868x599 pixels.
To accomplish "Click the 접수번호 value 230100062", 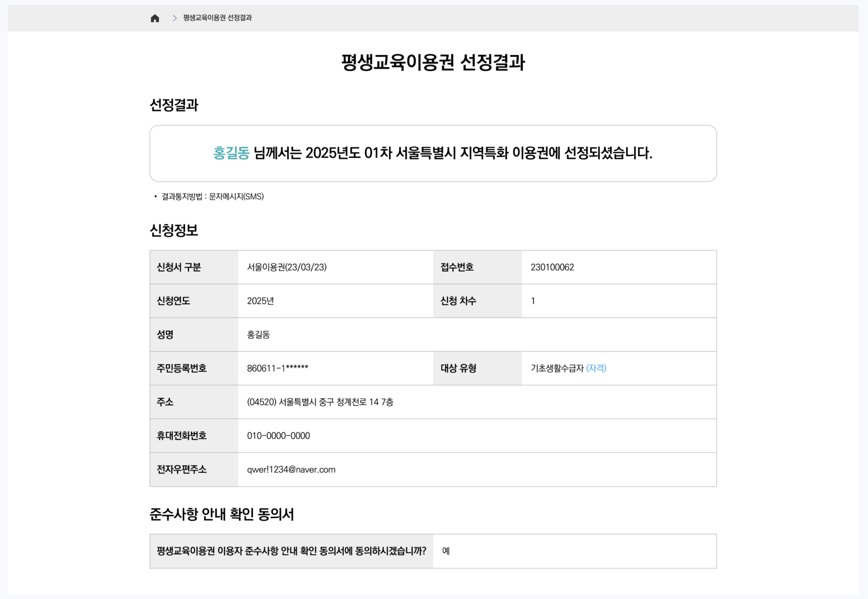I will 552,267.
